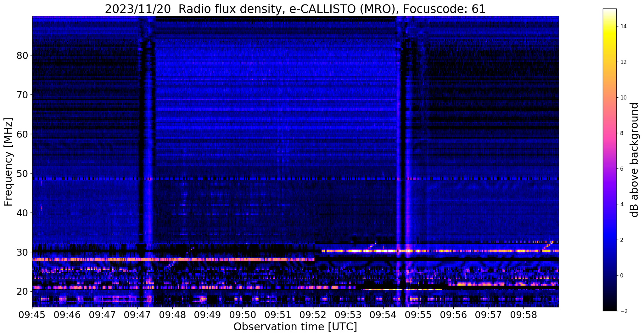The width and height of the screenshot is (644, 336).
Task: Click the 50 MHz frequency tick label
Action: 22,174
